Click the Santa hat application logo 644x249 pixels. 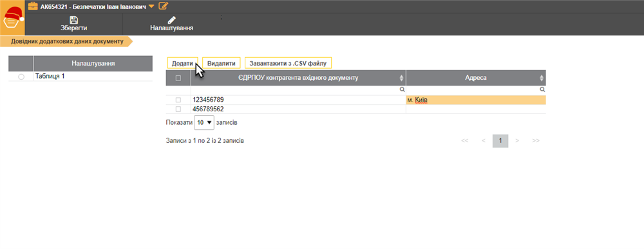coord(12,17)
